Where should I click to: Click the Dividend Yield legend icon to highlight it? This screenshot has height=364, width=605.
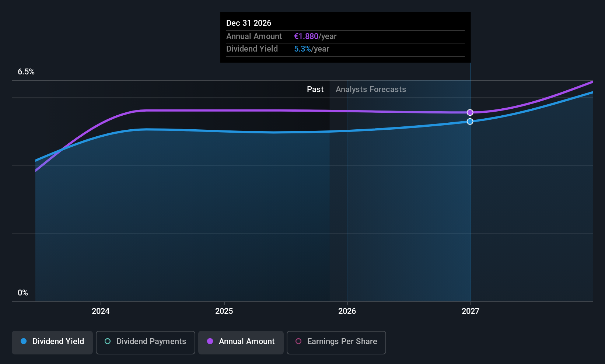[x=24, y=342]
